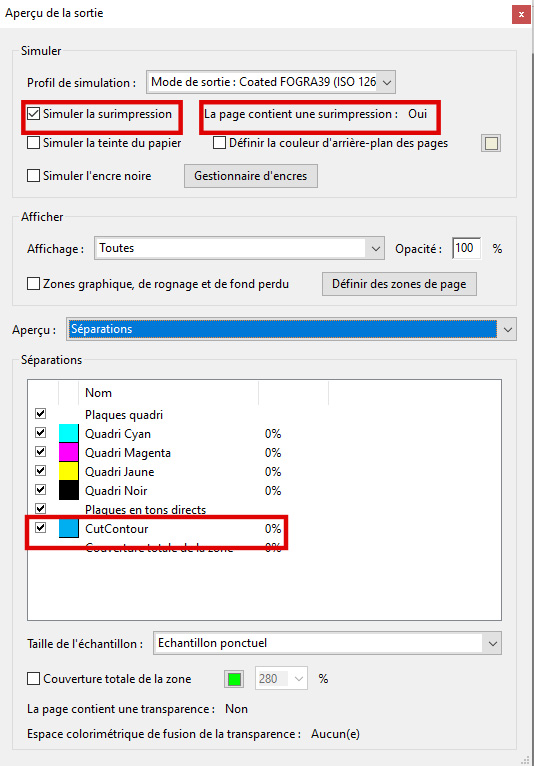The height and width of the screenshot is (766, 534).
Task: Open the page background color swatch
Action: [491, 143]
